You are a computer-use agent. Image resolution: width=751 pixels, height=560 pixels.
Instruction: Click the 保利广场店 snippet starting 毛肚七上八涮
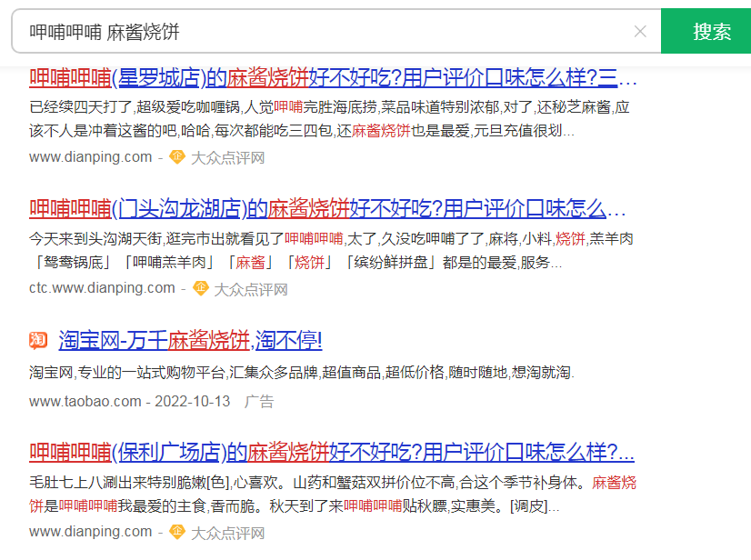309,482
